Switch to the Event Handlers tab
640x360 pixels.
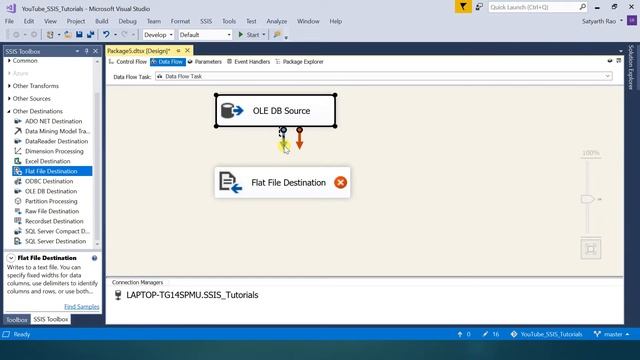tap(248, 62)
